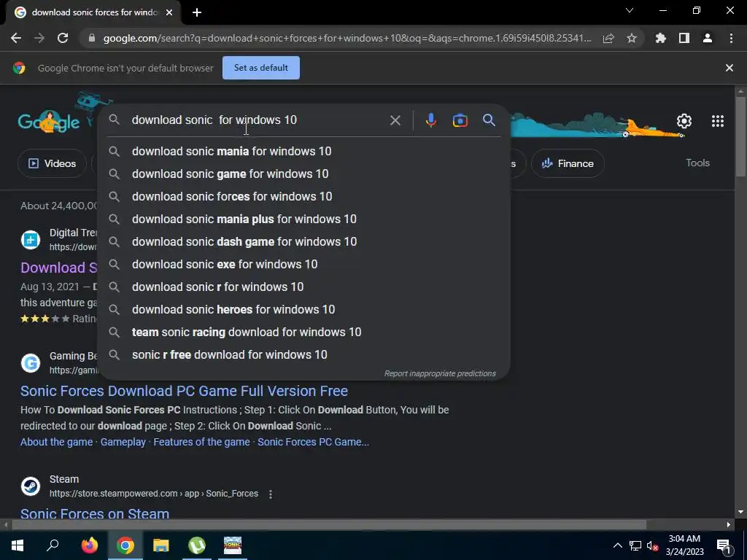Open the network status icon in tray

[635, 545]
